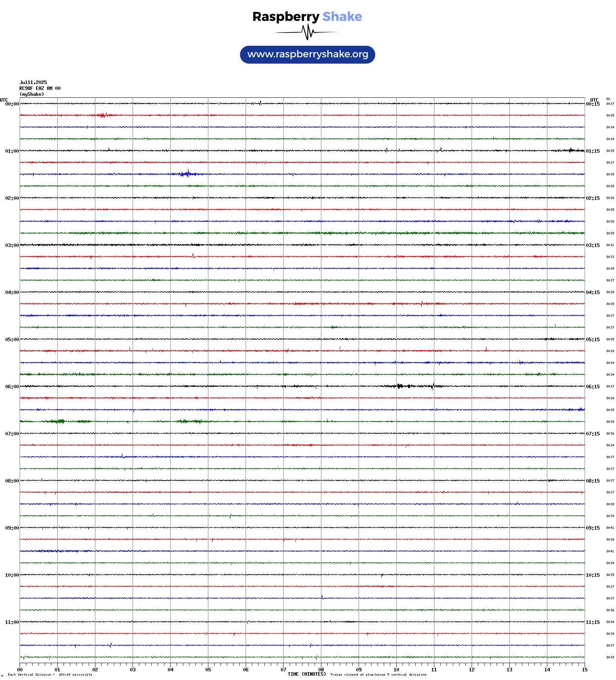Screen dimensions: 616x680
Task: Click the Raspberry Shake logo text
Action: [307, 16]
